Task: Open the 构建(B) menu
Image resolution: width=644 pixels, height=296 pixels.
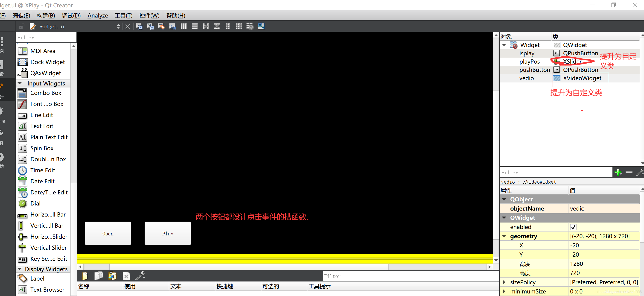Action: click(46, 15)
